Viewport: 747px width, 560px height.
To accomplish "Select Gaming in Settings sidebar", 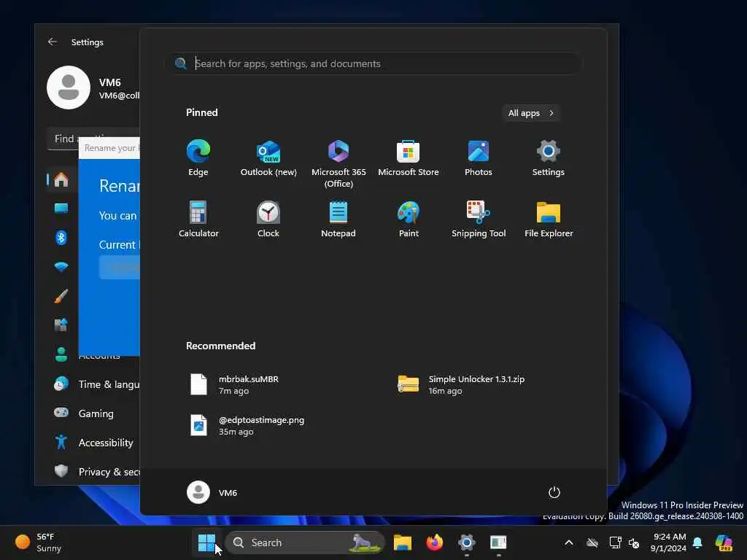I will point(84,413).
